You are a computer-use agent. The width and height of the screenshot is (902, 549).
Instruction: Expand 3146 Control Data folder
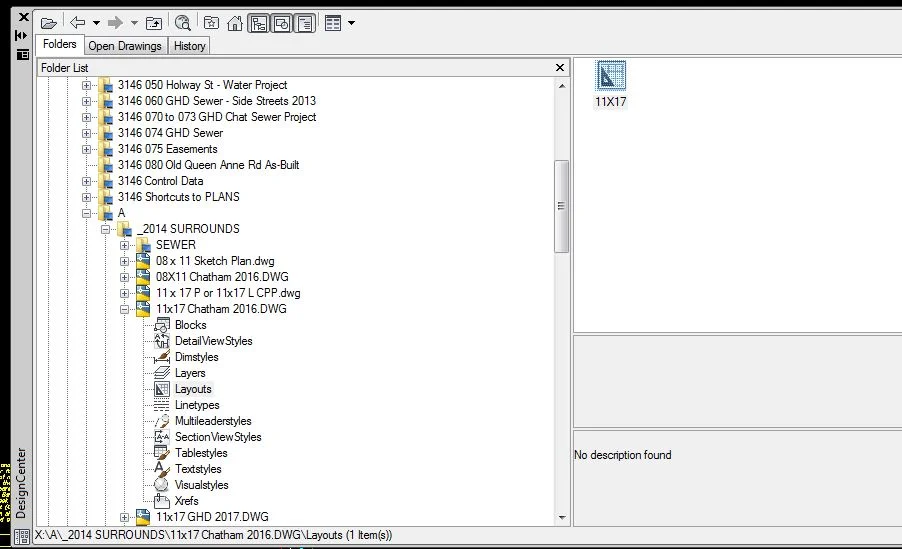pos(86,181)
